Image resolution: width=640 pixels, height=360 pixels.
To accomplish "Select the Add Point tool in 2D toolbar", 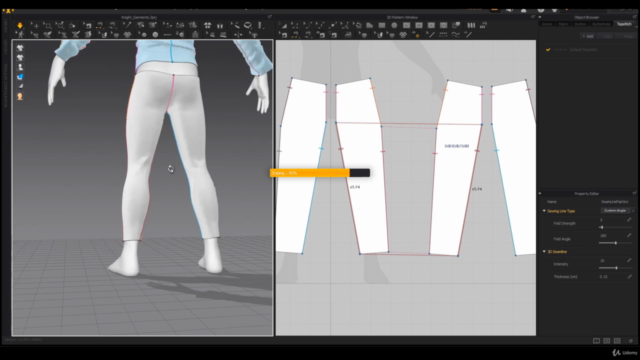I will tap(332, 25).
